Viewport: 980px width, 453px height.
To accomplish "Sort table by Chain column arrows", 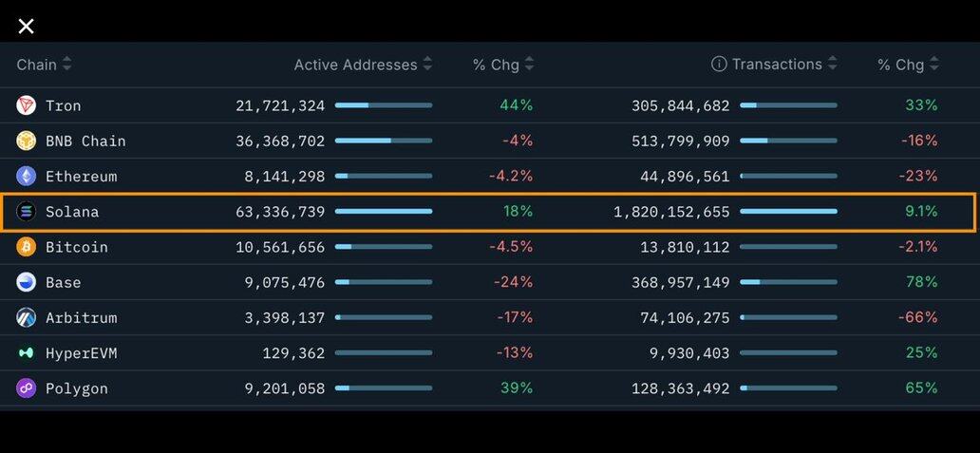I will coord(66,65).
